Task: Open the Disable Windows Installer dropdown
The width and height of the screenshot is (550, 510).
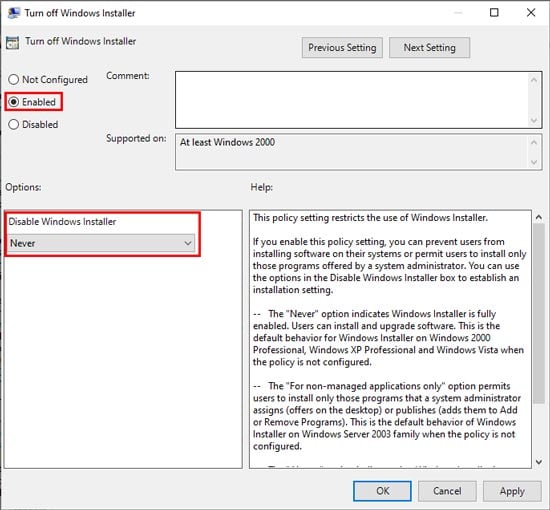Action: [x=101, y=243]
